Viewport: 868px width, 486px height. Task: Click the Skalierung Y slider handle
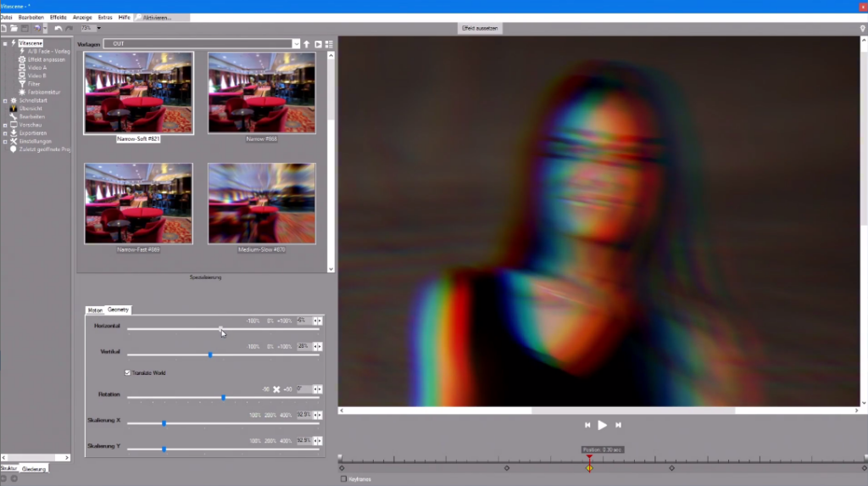click(164, 449)
